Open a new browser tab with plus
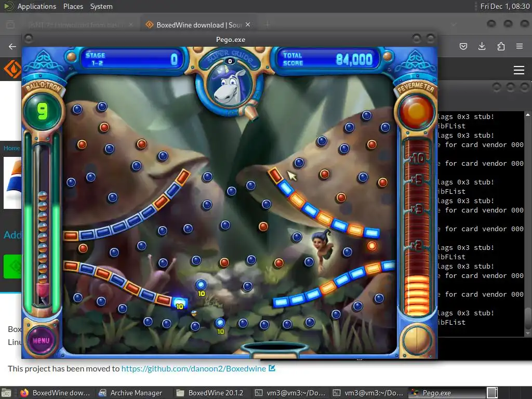Image resolution: width=532 pixels, height=399 pixels. tap(267, 24)
